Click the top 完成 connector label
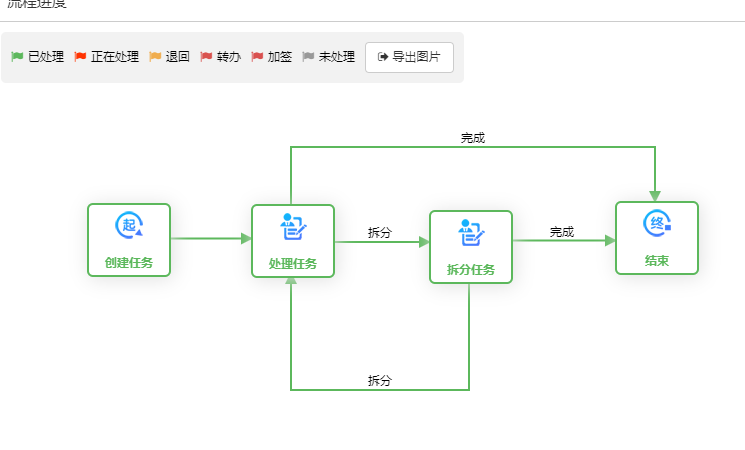 coord(473,138)
